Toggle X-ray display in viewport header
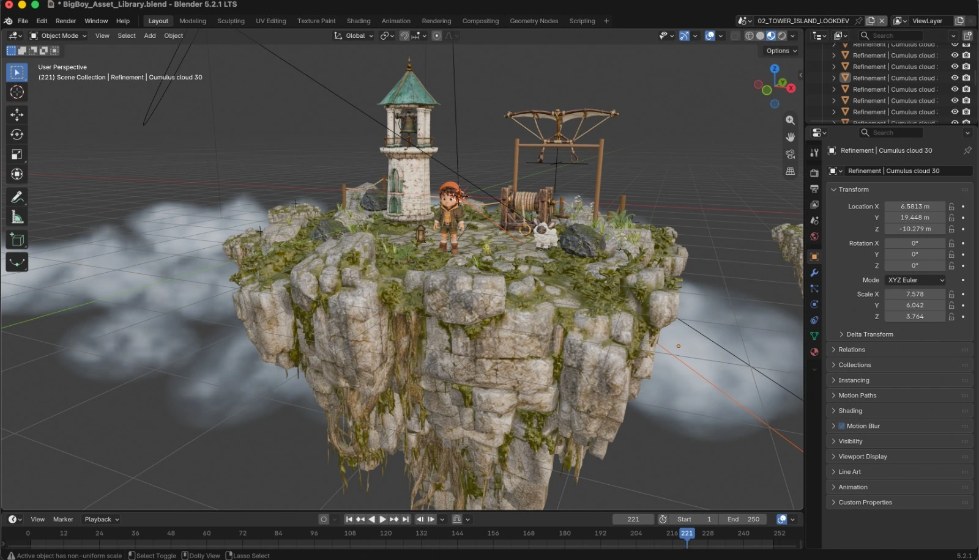Viewport: 979px width, 560px height. click(x=735, y=36)
